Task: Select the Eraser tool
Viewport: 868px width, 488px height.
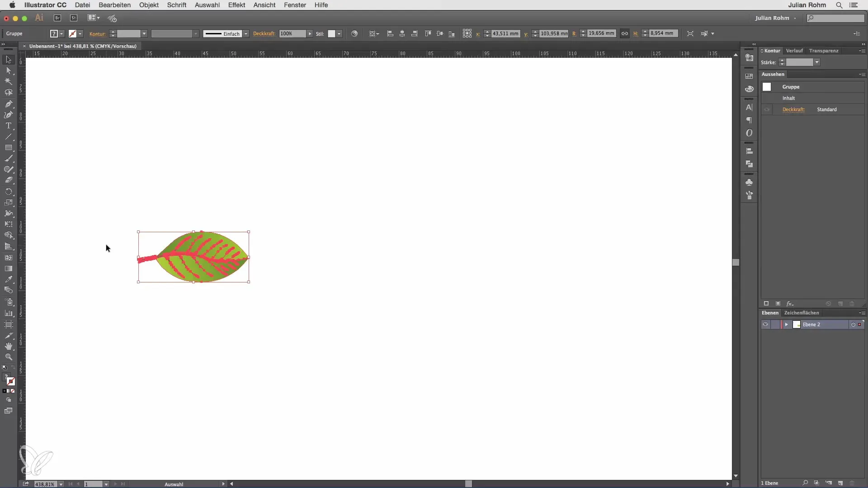Action: 9,180
